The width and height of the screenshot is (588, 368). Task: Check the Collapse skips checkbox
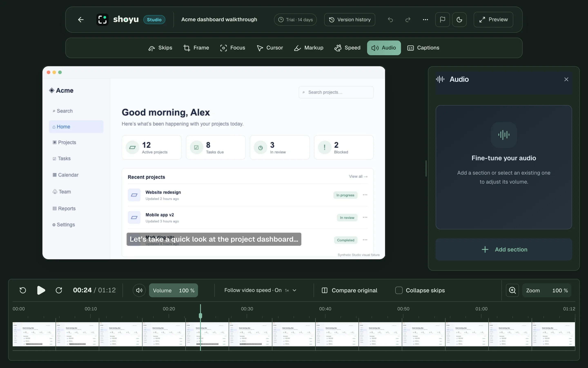coord(399,290)
